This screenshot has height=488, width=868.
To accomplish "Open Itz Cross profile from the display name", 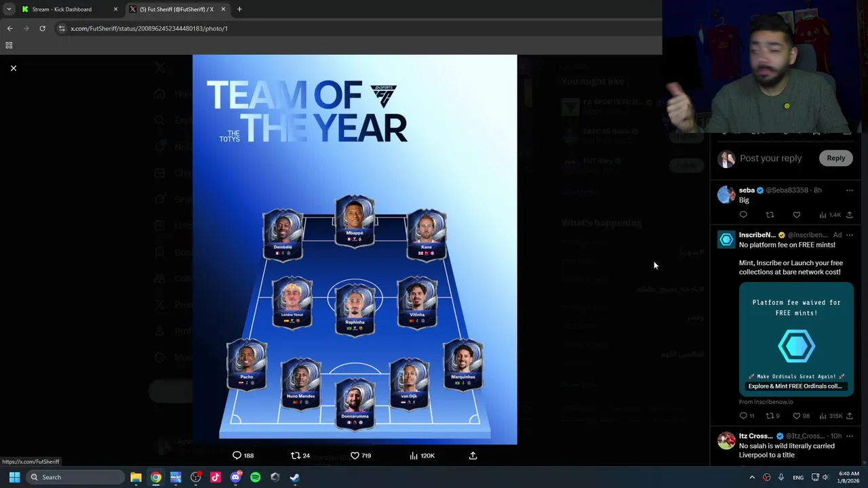I will point(756,436).
